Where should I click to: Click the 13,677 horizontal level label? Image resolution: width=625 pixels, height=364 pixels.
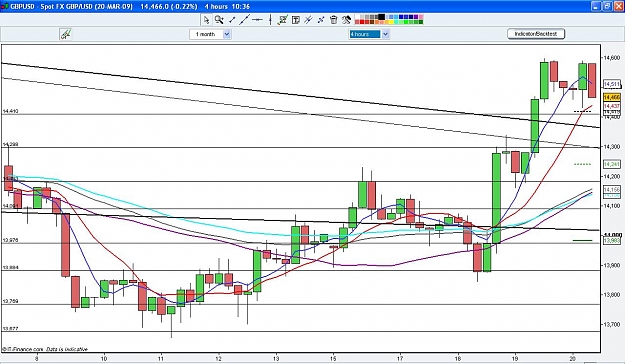(10, 329)
